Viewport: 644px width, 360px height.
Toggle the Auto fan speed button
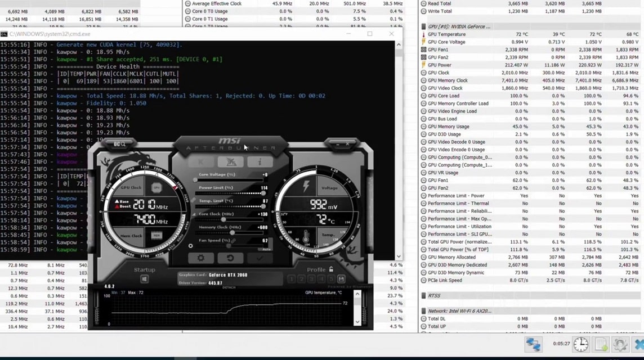coord(266,249)
